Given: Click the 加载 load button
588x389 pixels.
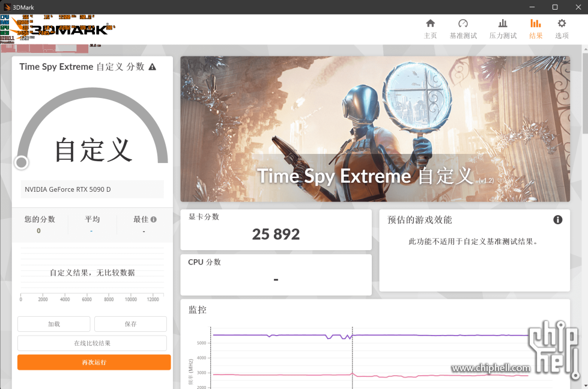Looking at the screenshot, I should (53, 323).
